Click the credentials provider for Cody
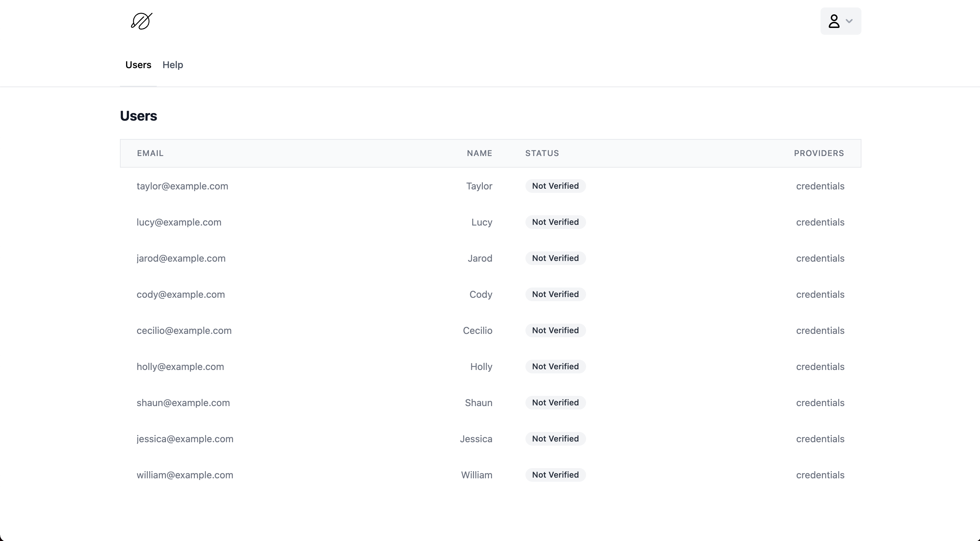 [x=820, y=294]
